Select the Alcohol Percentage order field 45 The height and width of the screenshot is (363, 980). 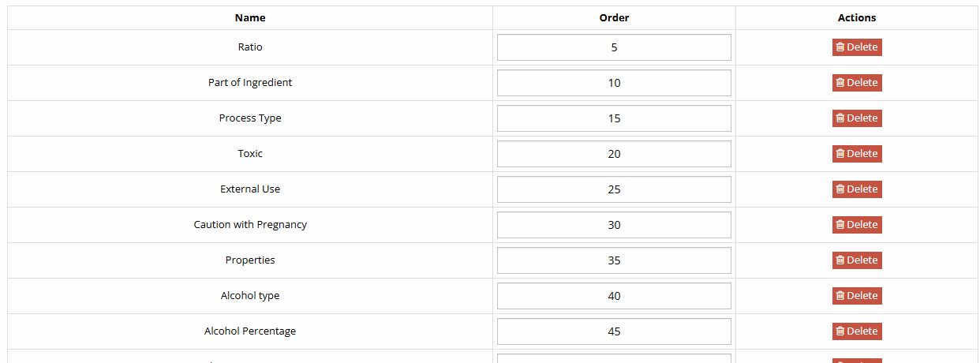pyautogui.click(x=614, y=331)
